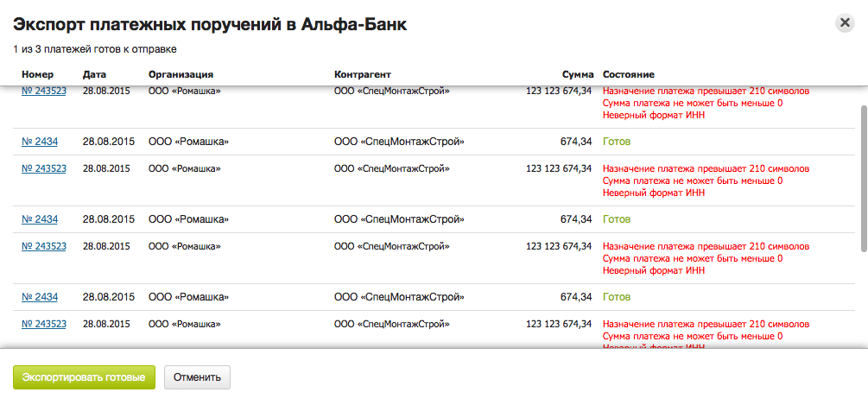Select the «Номер» column header
This screenshot has height=405, width=868.
coord(37,74)
